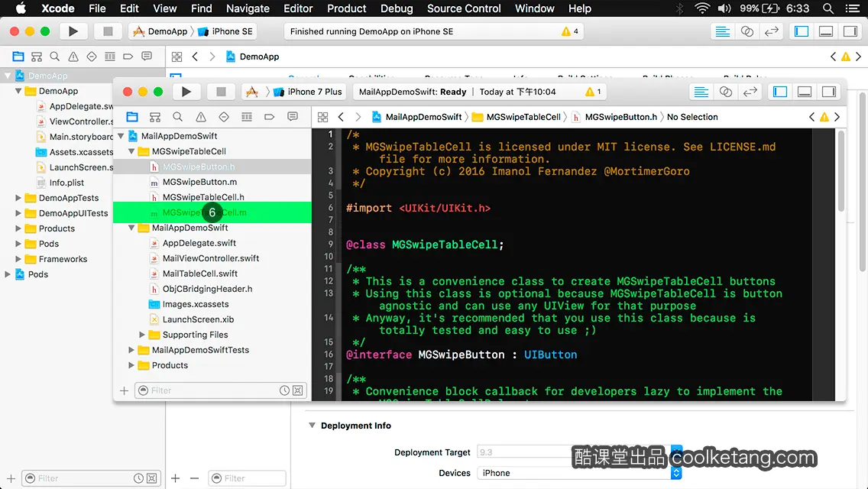Show the warning badge in the front window's status bar
Screen dimensions: 868x489
pyautogui.click(x=593, y=92)
